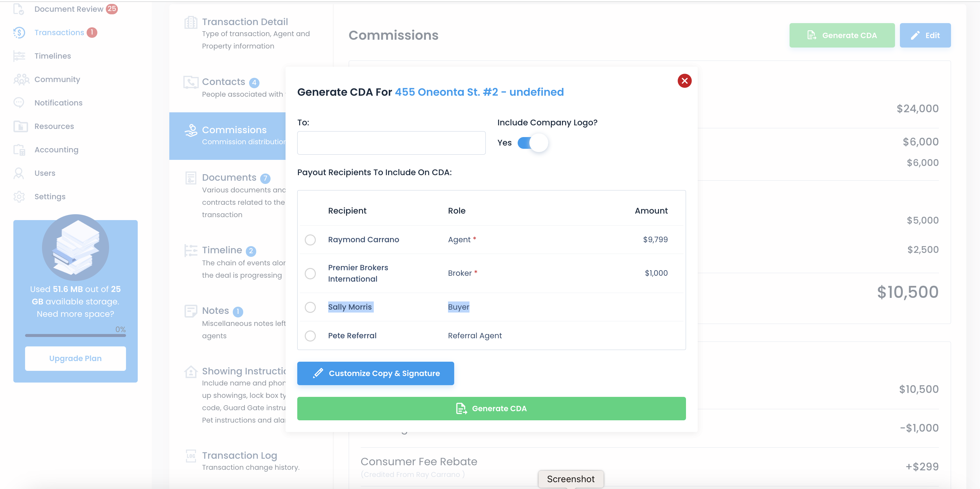This screenshot has height=489, width=980.
Task: Select Sally Morris recipient radio
Action: pos(310,307)
